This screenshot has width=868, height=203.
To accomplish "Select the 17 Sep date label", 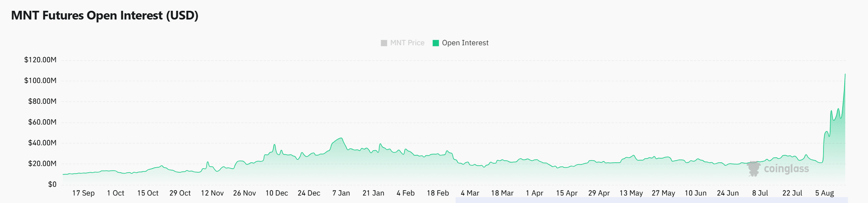I will 83,193.
